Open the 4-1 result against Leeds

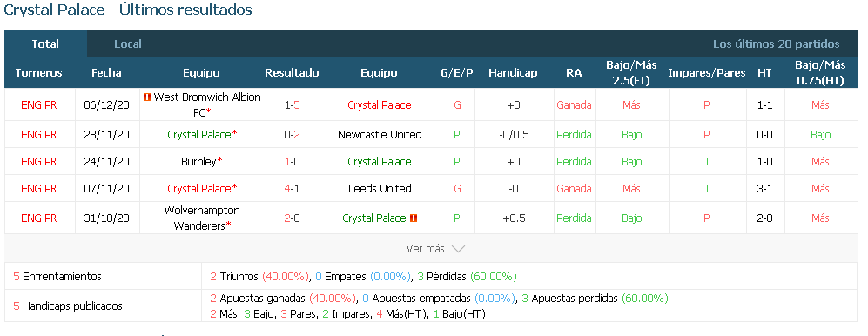pyautogui.click(x=292, y=189)
